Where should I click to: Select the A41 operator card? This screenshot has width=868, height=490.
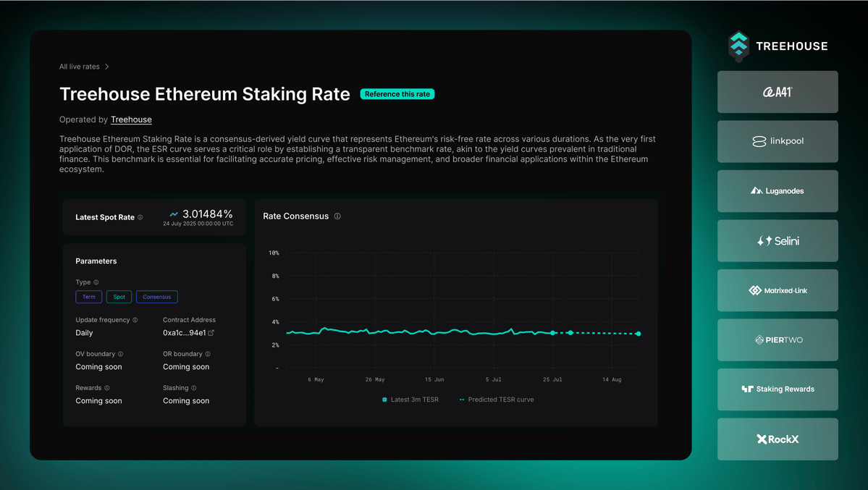click(778, 92)
